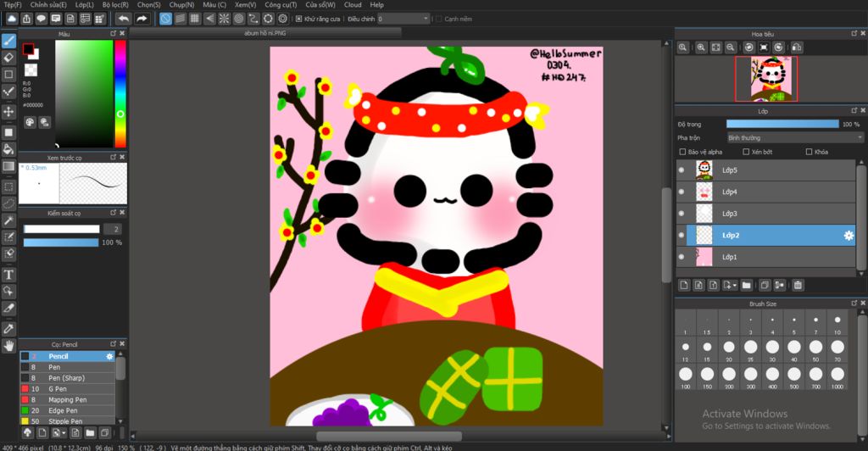Click the cloud icon in the top toolbar

(x=12, y=19)
